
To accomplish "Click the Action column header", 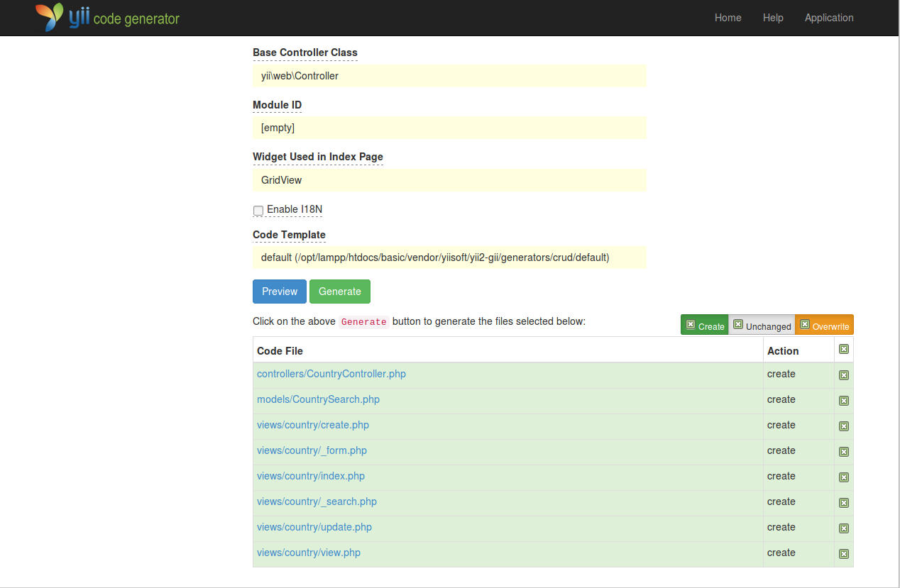I will (x=783, y=351).
